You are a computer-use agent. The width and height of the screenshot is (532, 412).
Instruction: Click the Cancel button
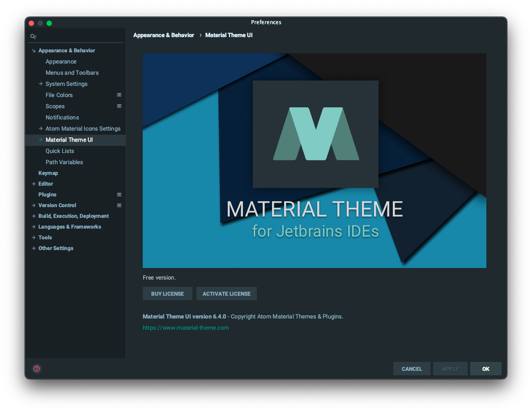click(x=412, y=369)
